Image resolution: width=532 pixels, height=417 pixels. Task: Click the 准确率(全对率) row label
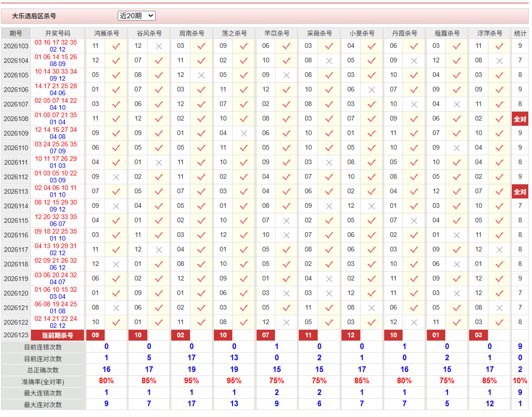[x=43, y=382]
